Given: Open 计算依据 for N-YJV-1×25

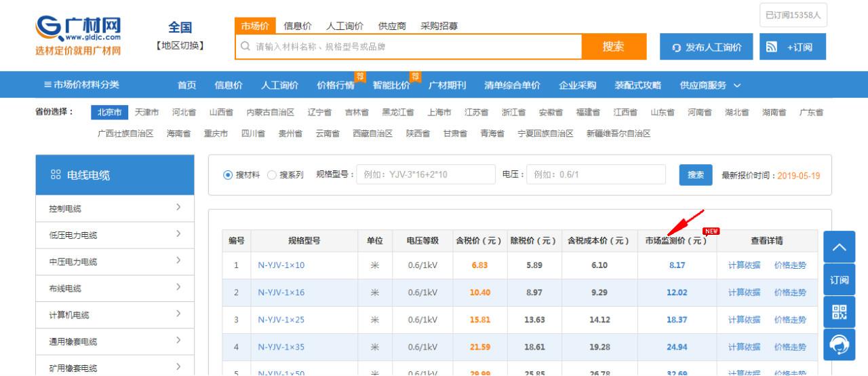Looking at the screenshot, I should tap(744, 320).
